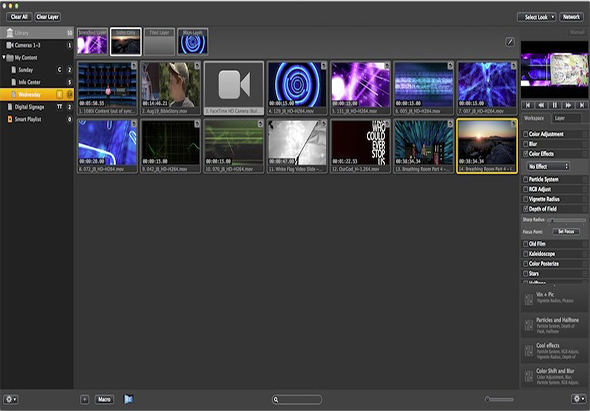Click the magnifier icon in the search field
The width and height of the screenshot is (590, 411).
pos(276,400)
